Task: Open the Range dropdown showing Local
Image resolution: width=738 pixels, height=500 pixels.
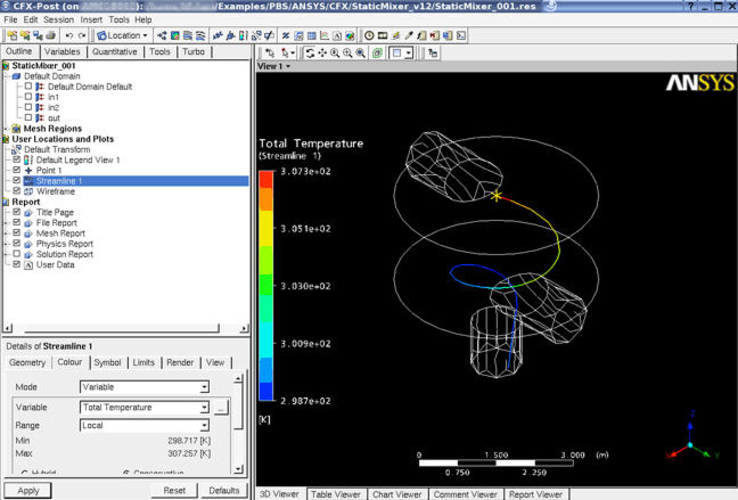Action: pos(144,426)
